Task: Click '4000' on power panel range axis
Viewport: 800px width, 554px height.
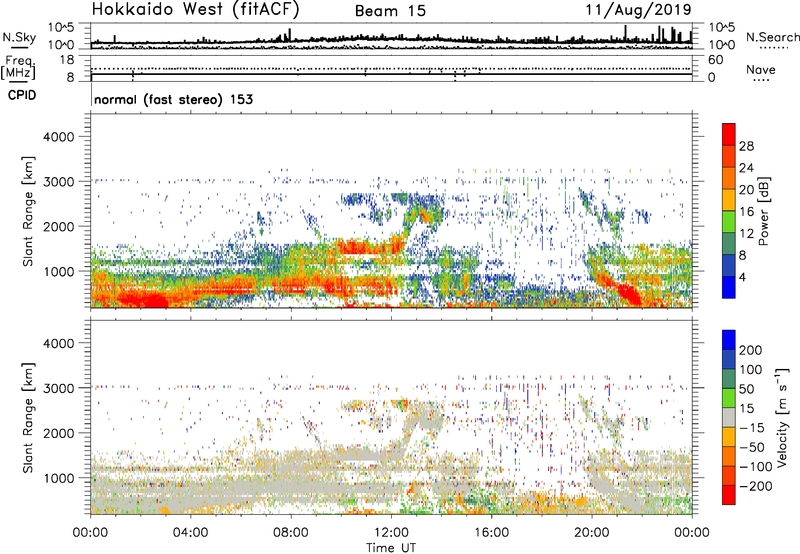Action: click(59, 137)
